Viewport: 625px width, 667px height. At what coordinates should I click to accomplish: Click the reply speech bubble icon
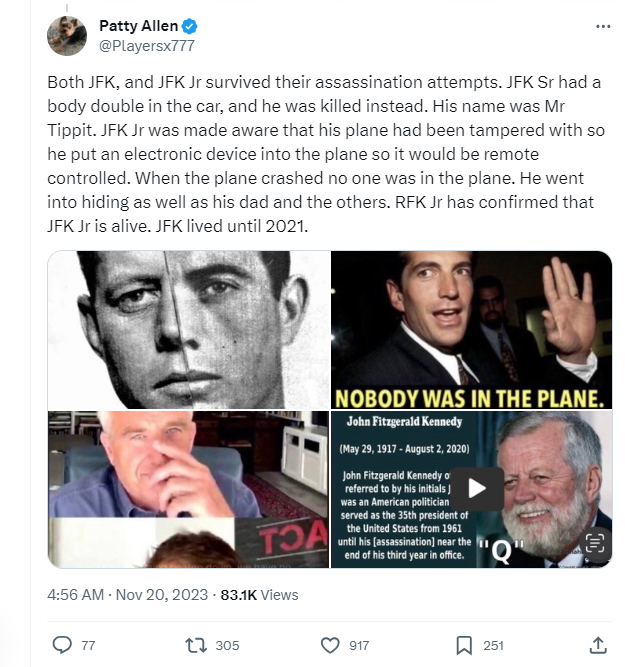(x=61, y=645)
